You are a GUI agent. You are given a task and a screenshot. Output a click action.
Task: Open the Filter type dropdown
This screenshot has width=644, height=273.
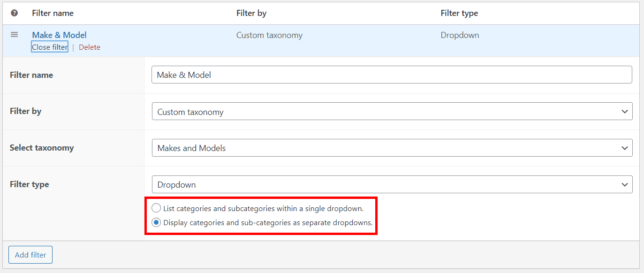[x=392, y=184]
